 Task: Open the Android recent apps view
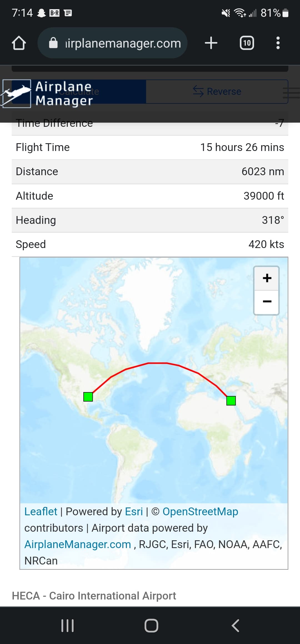tap(67, 626)
